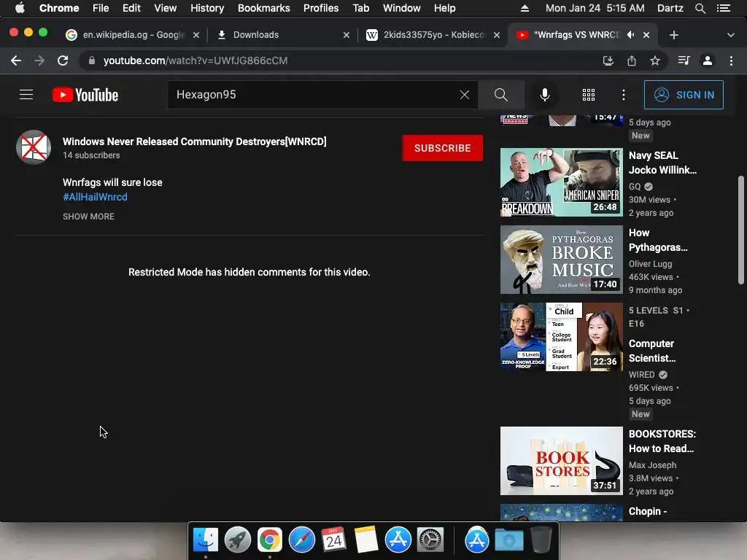This screenshot has height=560, width=747.
Task: Close the en.wikipedia.og Google tab
Action: click(x=196, y=35)
